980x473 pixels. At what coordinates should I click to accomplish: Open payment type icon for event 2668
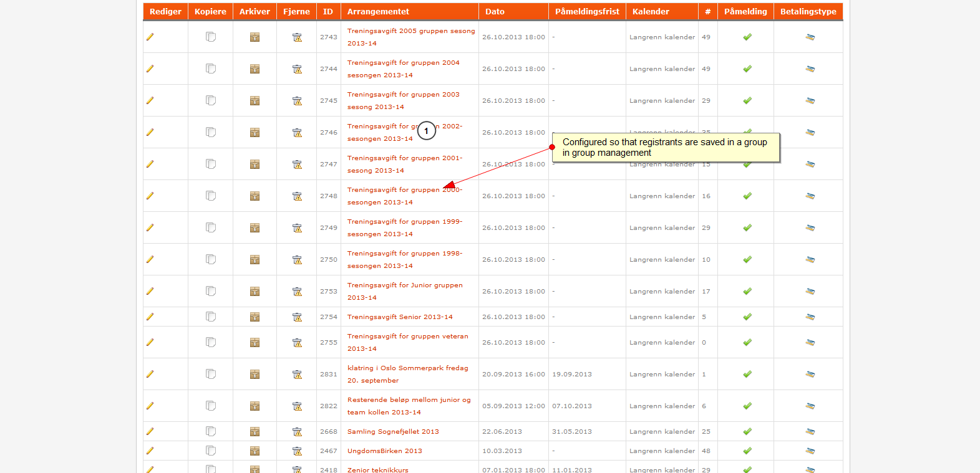coord(810,431)
